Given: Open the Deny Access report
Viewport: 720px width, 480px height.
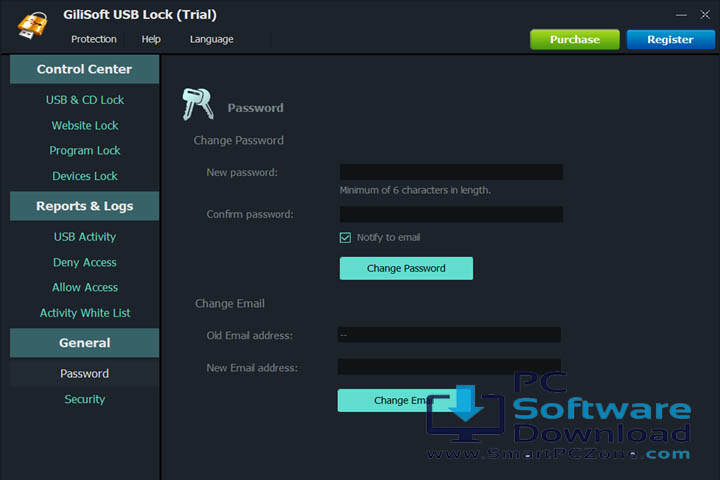Looking at the screenshot, I should click(x=85, y=262).
